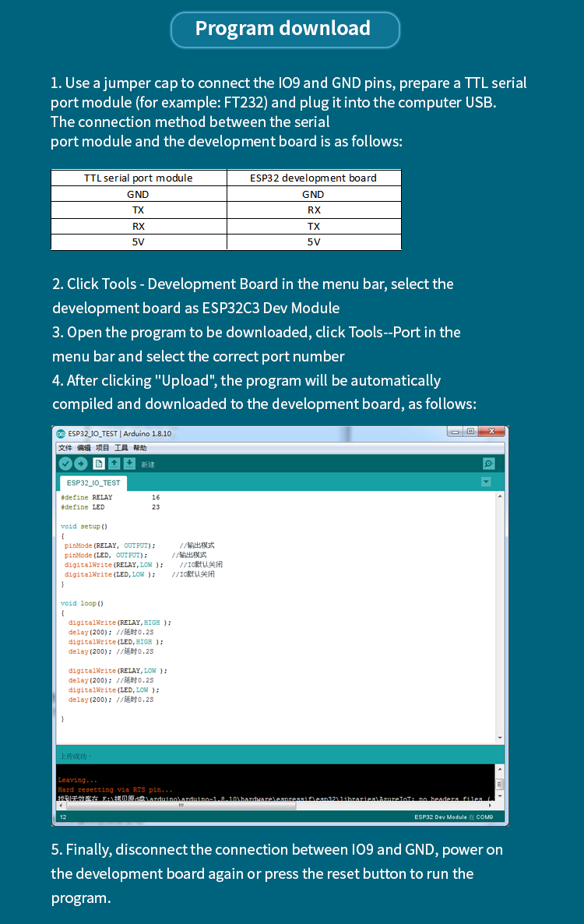Viewport: 584px width, 924px height.
Task: Close the Arduino window
Action: pos(491,432)
